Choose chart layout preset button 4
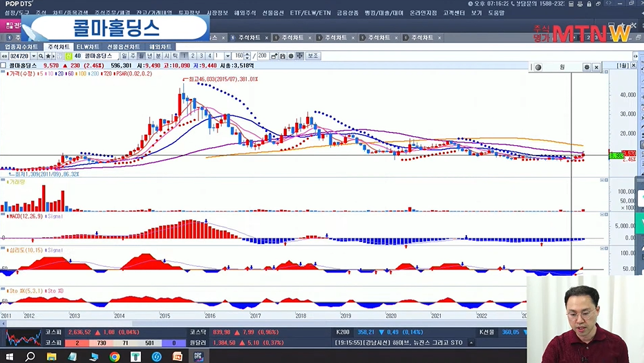Screen dimensions: 644x363 coord(209,56)
